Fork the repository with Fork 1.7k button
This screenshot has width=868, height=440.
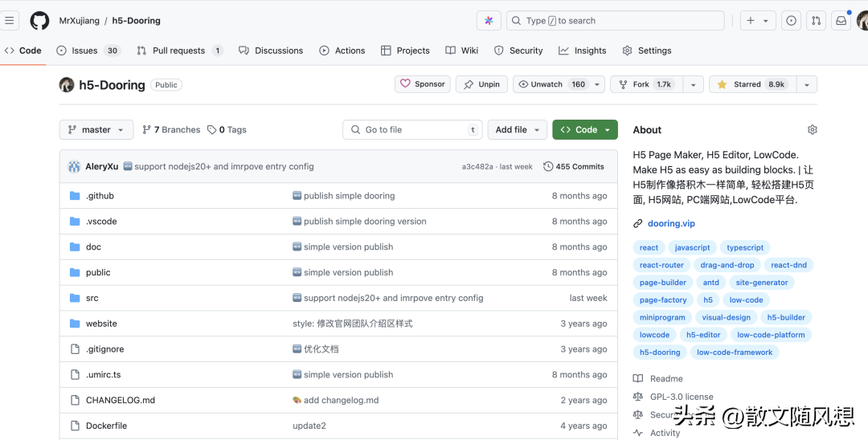[646, 84]
